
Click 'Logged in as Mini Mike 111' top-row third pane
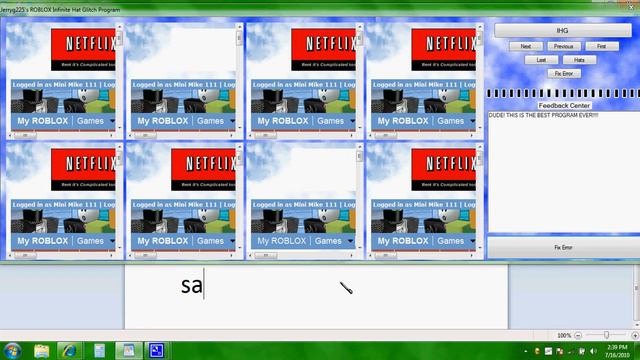pyautogui.click(x=297, y=84)
